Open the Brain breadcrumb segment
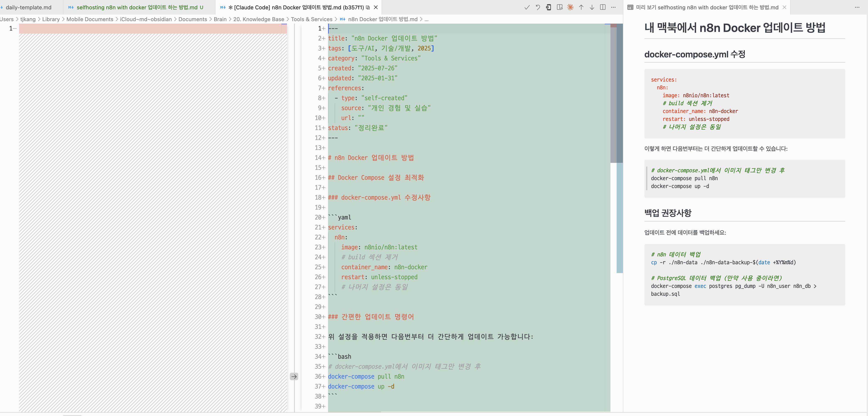The height and width of the screenshot is (416, 868). coord(220,19)
